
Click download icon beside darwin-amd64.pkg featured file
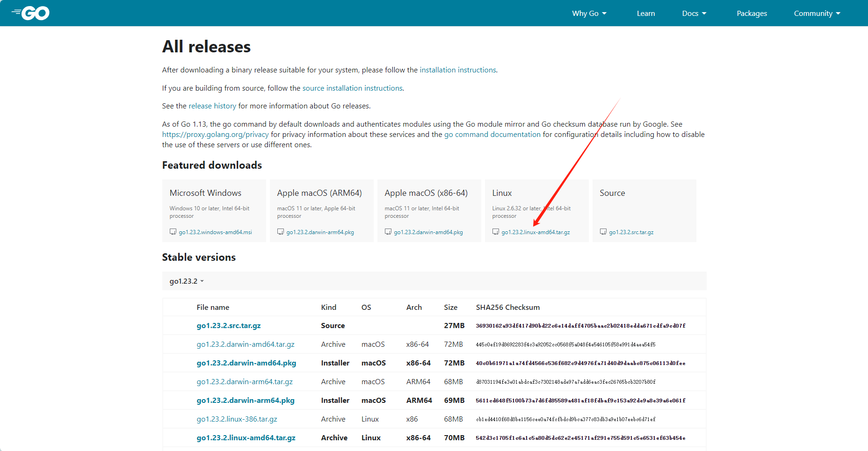[x=388, y=232]
